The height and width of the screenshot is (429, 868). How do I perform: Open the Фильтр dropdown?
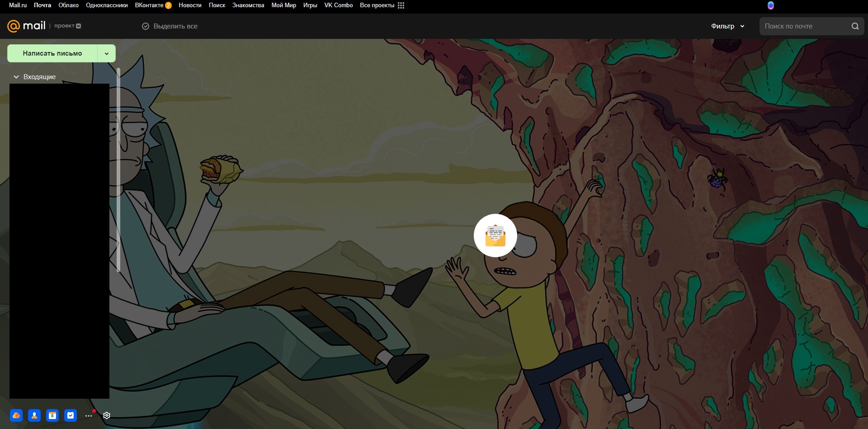pos(727,26)
